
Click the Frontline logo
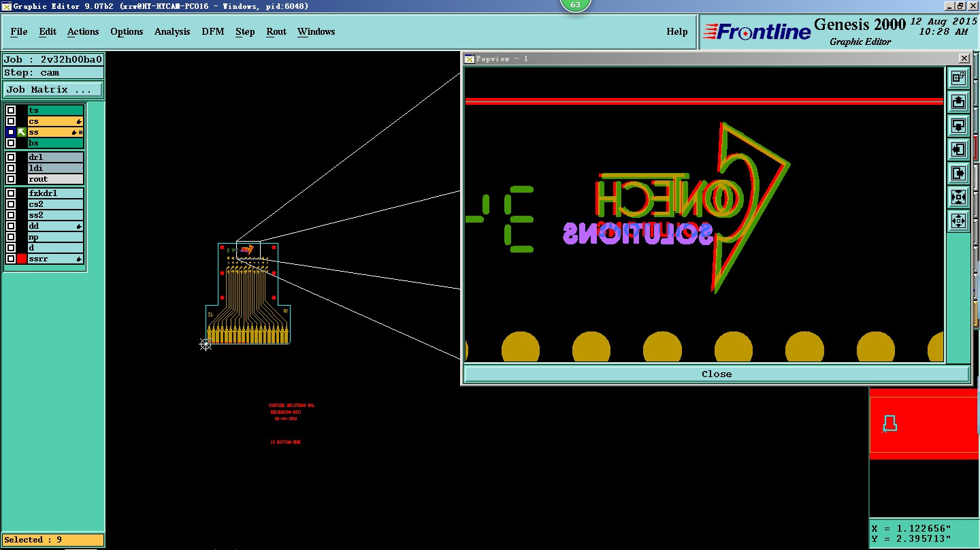click(x=757, y=32)
